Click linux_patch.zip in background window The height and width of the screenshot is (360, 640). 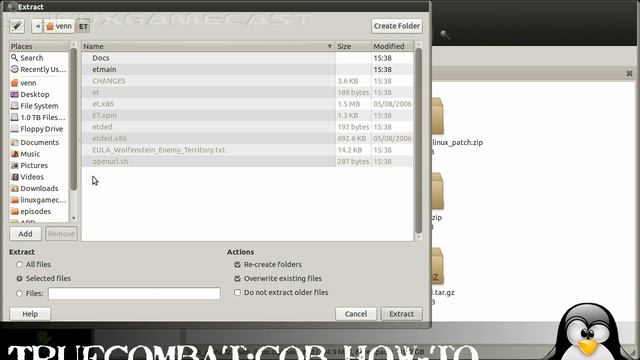[458, 142]
